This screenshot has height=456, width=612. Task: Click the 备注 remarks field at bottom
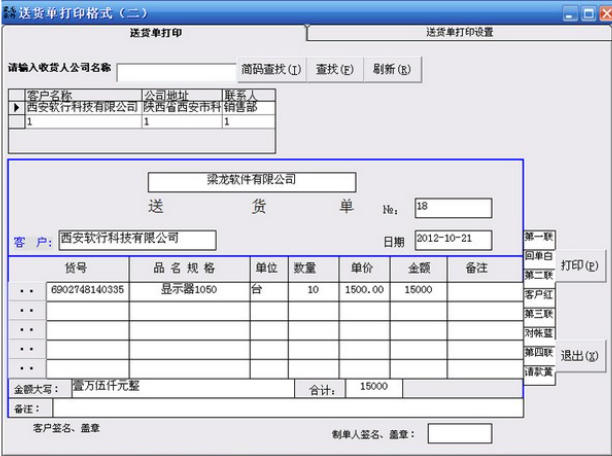288,408
